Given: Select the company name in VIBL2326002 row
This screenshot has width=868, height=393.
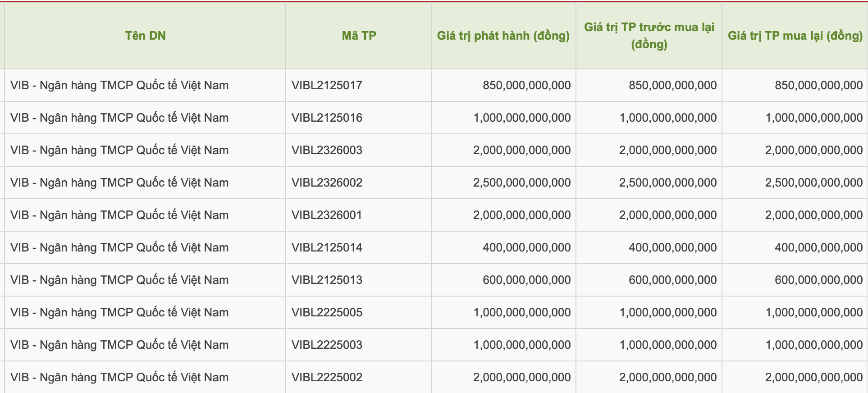Looking at the screenshot, I should [x=119, y=183].
